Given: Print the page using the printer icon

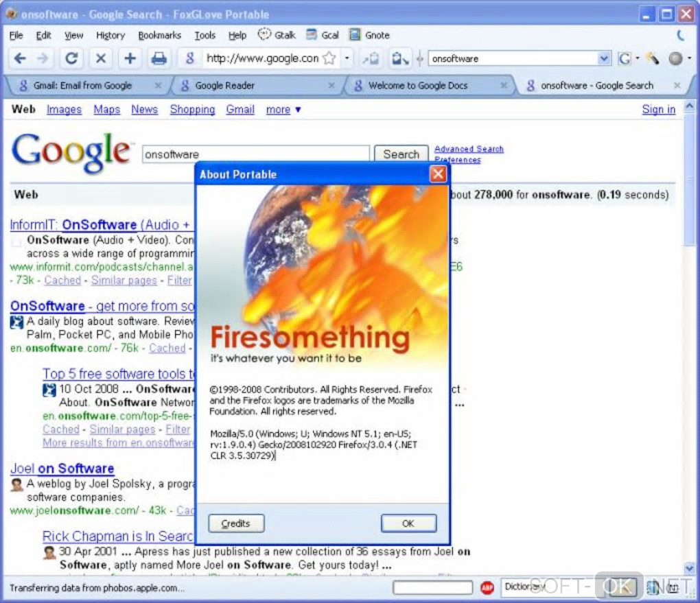Looking at the screenshot, I should click(159, 58).
